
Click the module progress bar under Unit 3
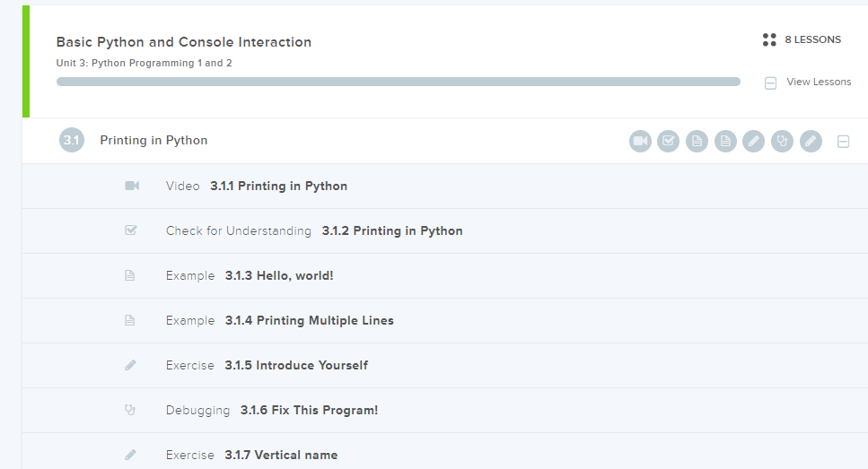[398, 82]
